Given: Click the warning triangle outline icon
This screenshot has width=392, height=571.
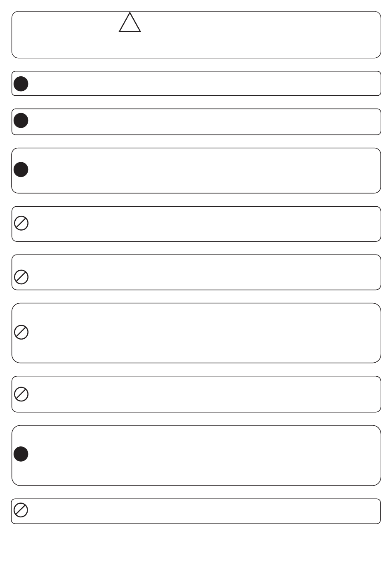Looking at the screenshot, I should [130, 23].
